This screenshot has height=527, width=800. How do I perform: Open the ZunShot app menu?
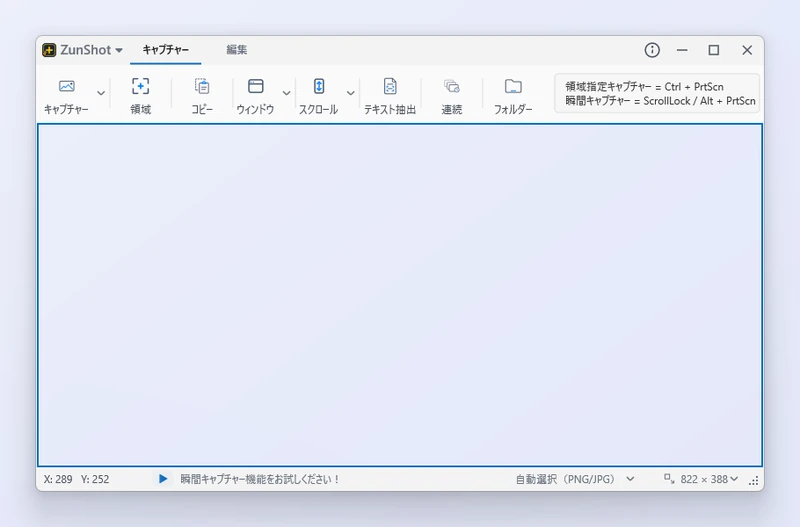click(x=91, y=50)
